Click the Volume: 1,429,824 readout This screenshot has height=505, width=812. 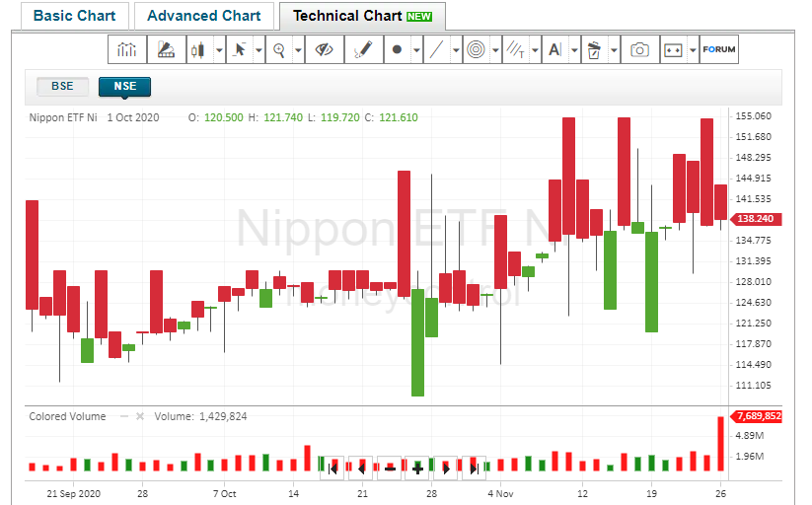pyautogui.click(x=200, y=416)
